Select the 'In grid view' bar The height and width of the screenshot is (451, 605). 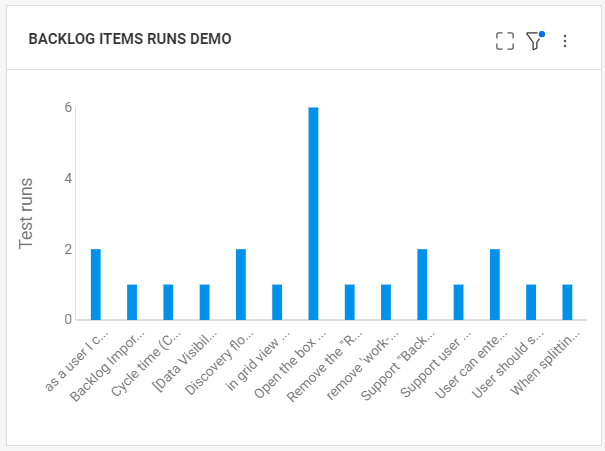pos(277,302)
